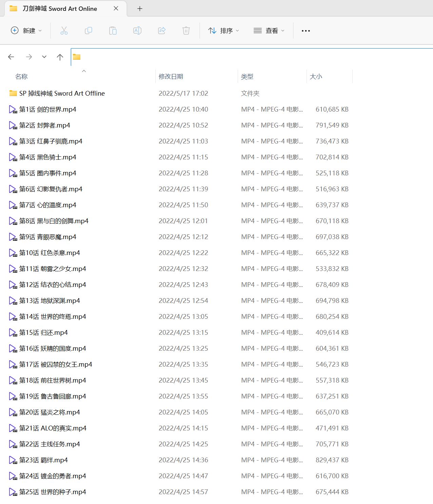Click the size value 610,685 KB
The width and height of the screenshot is (433, 504).
(x=332, y=109)
